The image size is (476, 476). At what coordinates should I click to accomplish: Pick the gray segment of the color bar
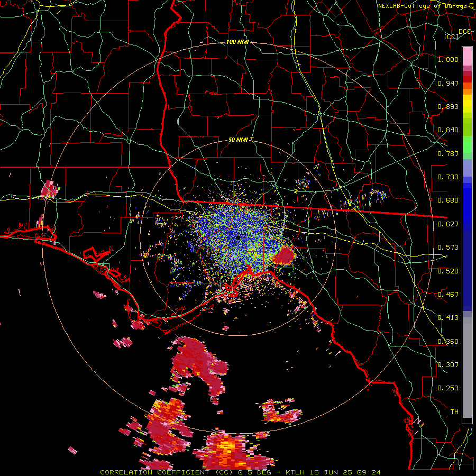(x=467, y=368)
